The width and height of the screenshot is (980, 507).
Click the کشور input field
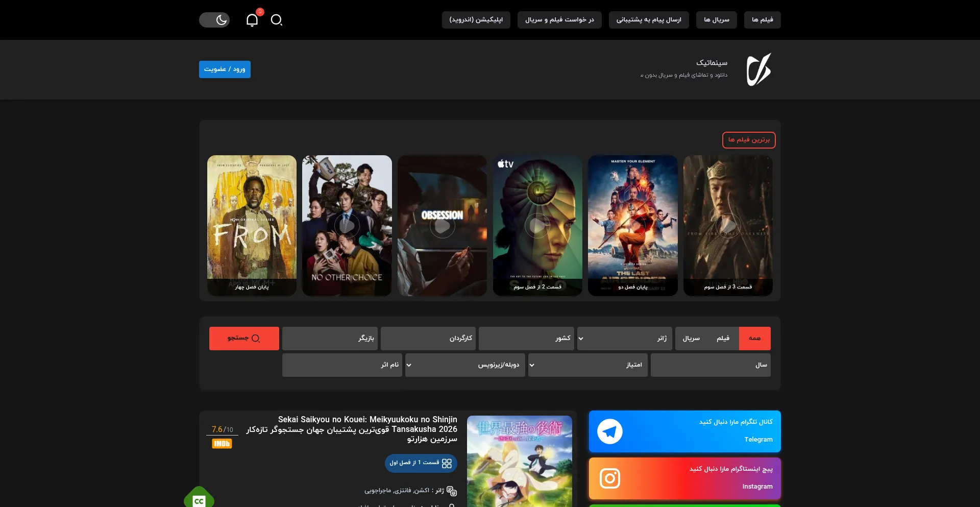point(526,339)
